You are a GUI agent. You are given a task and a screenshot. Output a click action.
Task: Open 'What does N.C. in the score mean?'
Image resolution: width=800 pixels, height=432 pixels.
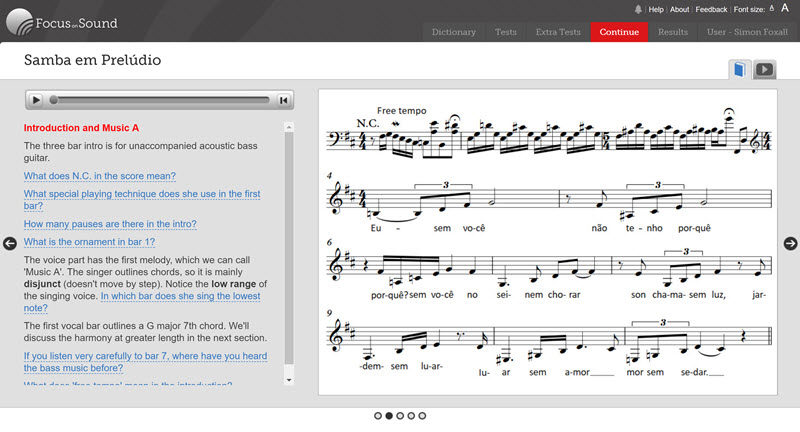[x=99, y=176]
